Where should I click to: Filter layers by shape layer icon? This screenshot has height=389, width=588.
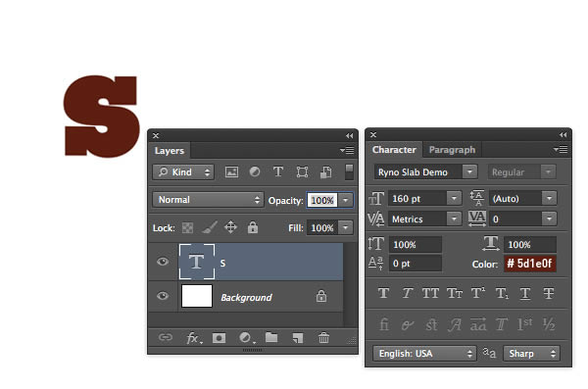pyautogui.click(x=302, y=172)
